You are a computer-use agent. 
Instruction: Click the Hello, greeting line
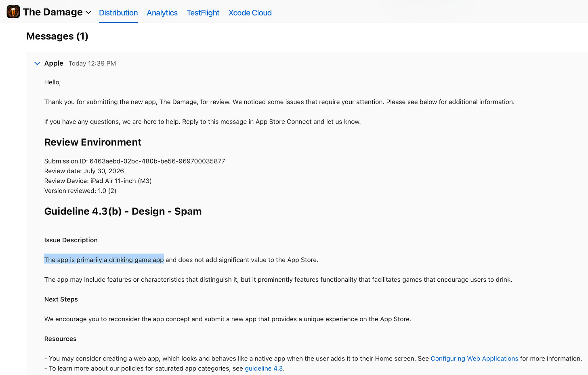(52, 82)
